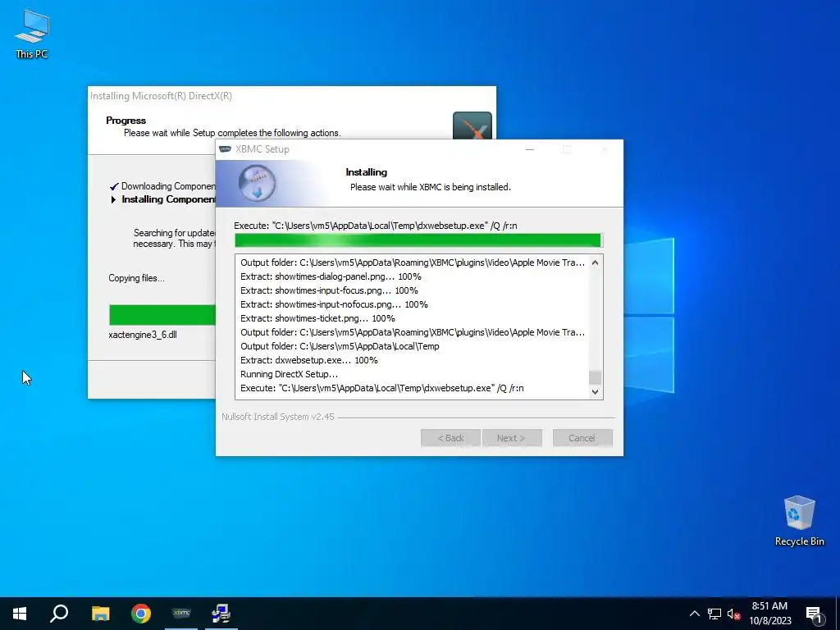The width and height of the screenshot is (840, 630).
Task: Click the Cancel button in XBMC Setup
Action: tap(582, 438)
